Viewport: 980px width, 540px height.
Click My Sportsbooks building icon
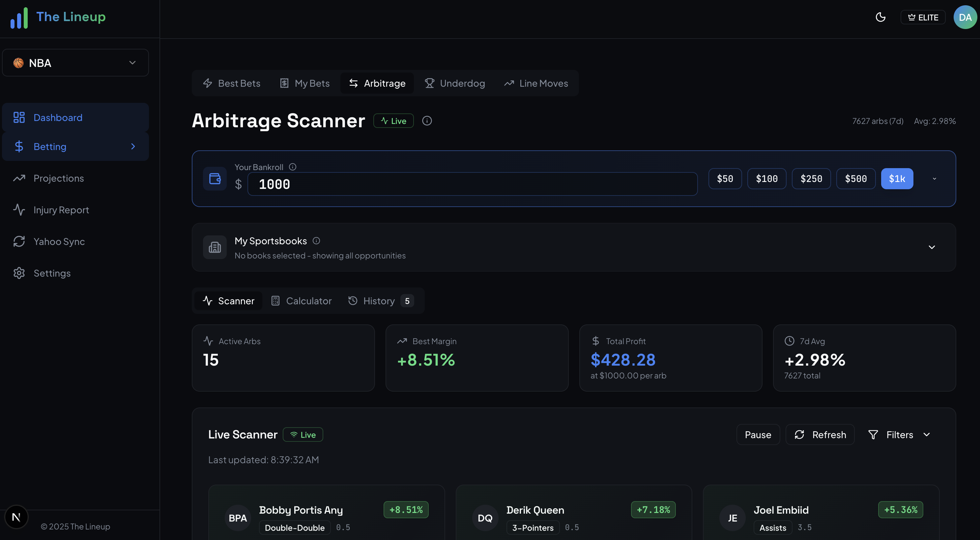tap(215, 247)
